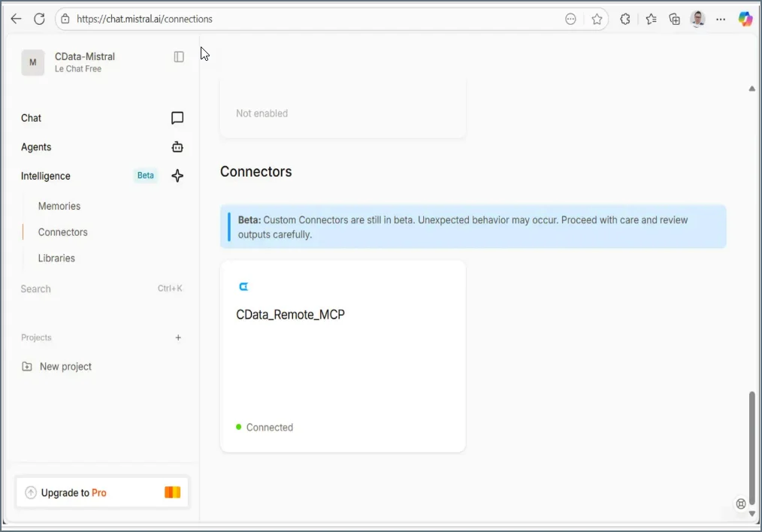Click the orange Mistral logo in upgrade banner

[x=173, y=492]
